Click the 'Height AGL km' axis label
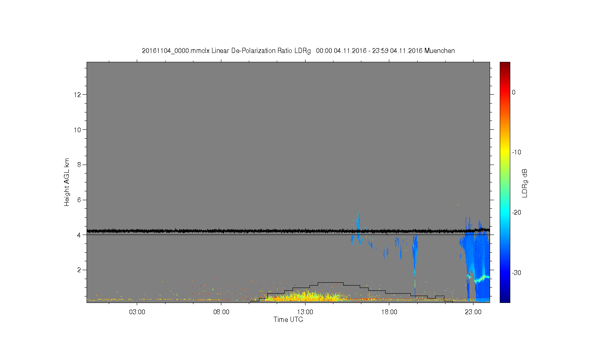 [x=67, y=182]
